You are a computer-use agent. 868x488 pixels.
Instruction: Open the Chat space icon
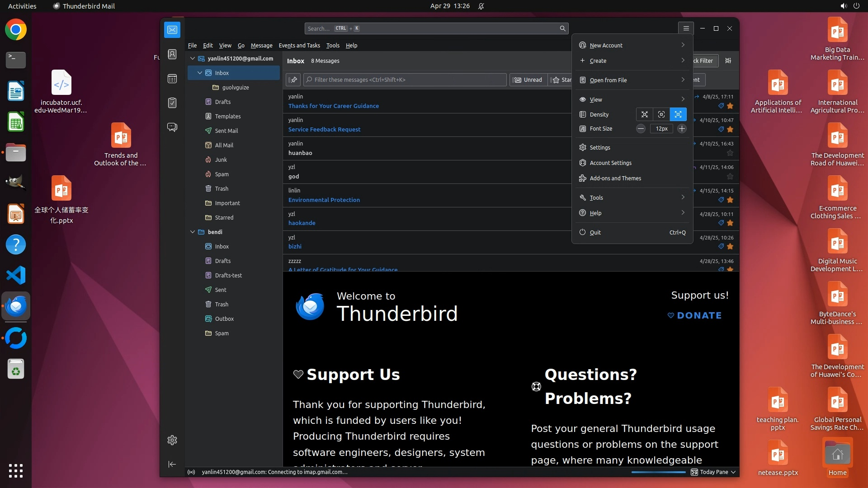coord(172,127)
